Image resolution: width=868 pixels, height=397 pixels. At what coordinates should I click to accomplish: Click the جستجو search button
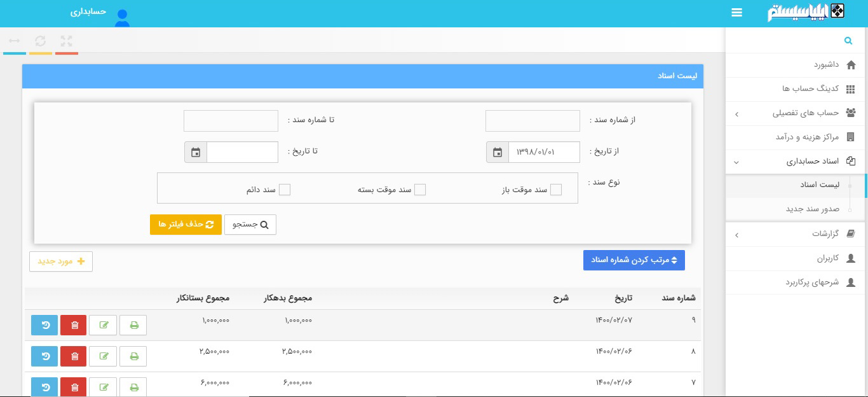(250, 224)
